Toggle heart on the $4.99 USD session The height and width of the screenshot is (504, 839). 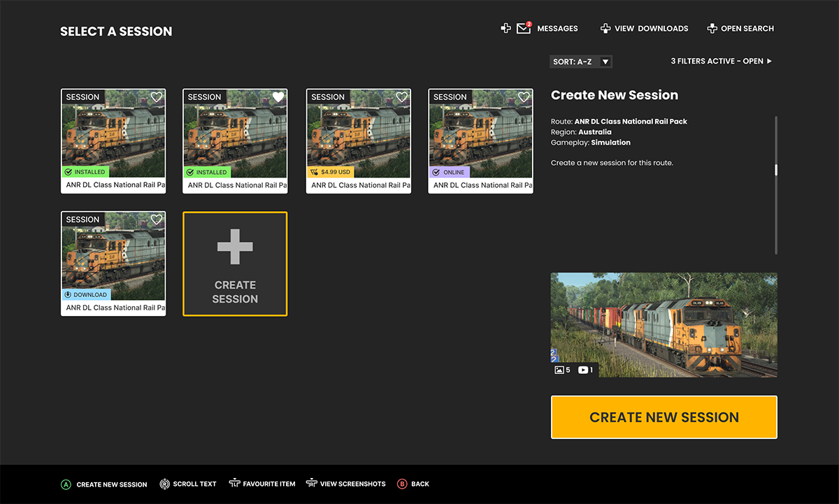coord(401,97)
